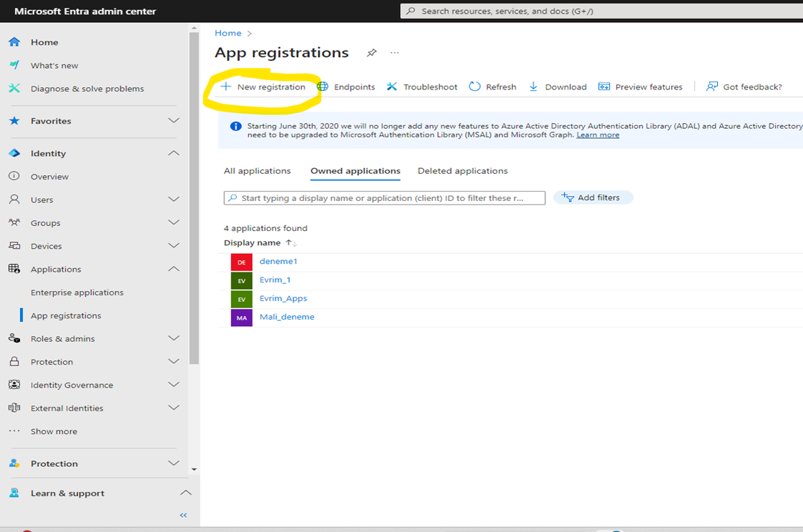
Task: Expand the Groups menu chevron
Action: pyautogui.click(x=174, y=222)
